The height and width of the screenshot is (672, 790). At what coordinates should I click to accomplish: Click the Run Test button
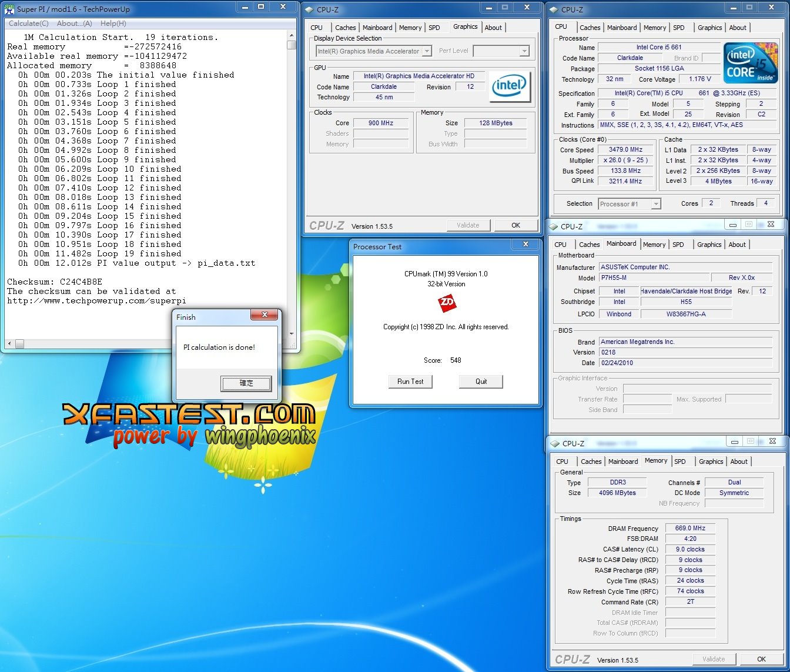pyautogui.click(x=410, y=382)
